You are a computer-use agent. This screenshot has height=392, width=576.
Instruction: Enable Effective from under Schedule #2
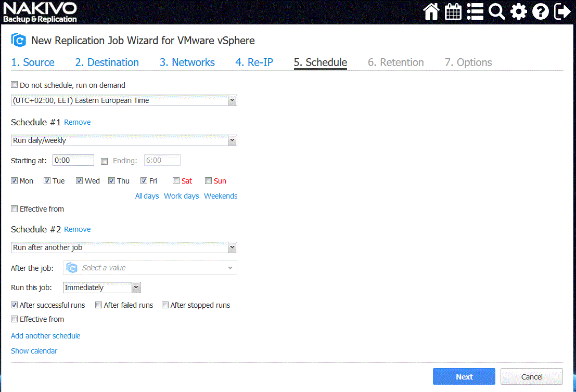tap(15, 319)
